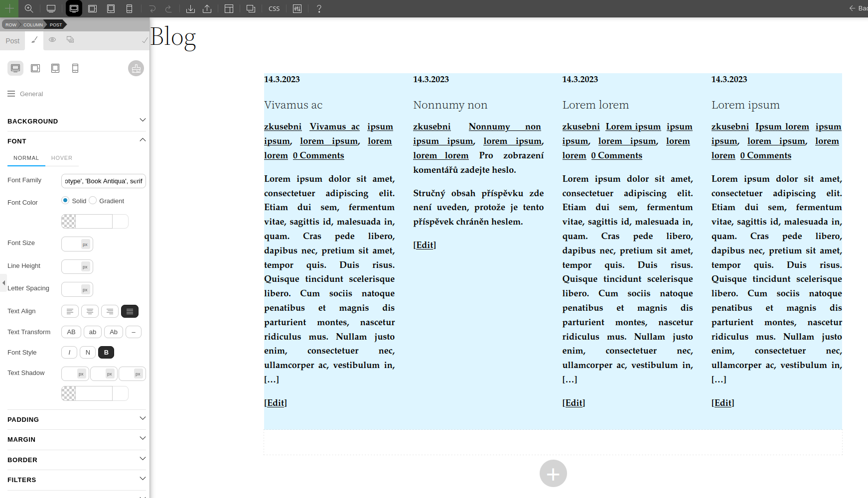Go to COLUMN in the breadcrumb
The width and height of the screenshot is (868, 498).
[33, 24]
